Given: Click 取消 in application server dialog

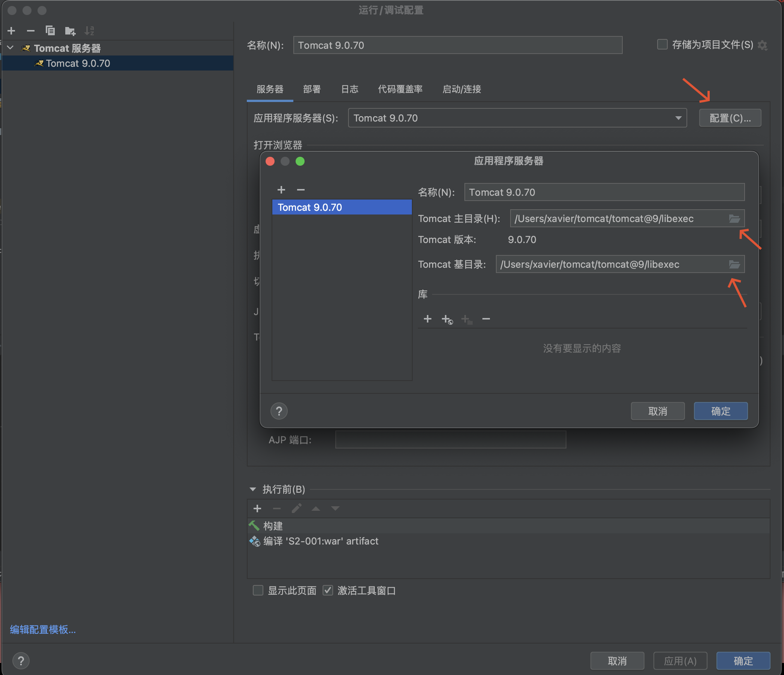Looking at the screenshot, I should [658, 411].
